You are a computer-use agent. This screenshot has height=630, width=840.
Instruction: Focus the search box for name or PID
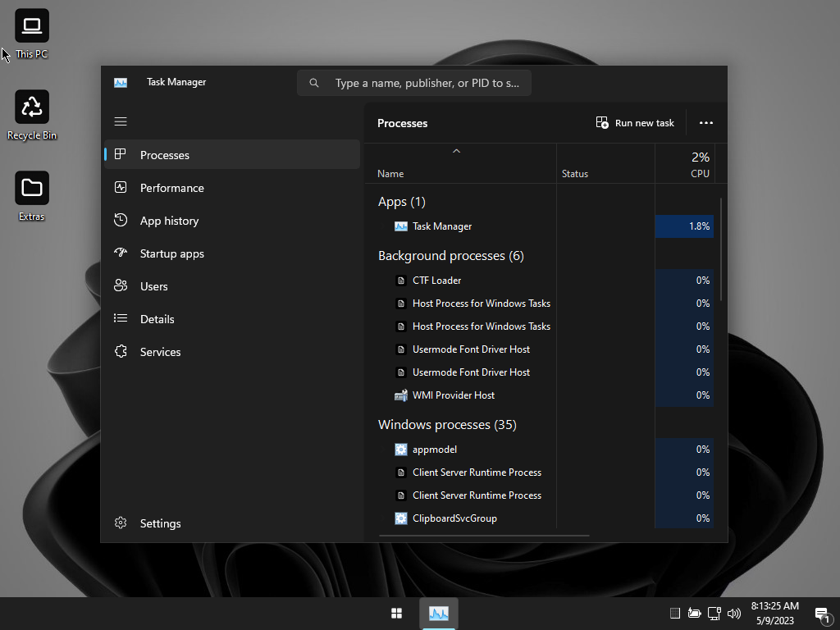pos(414,83)
